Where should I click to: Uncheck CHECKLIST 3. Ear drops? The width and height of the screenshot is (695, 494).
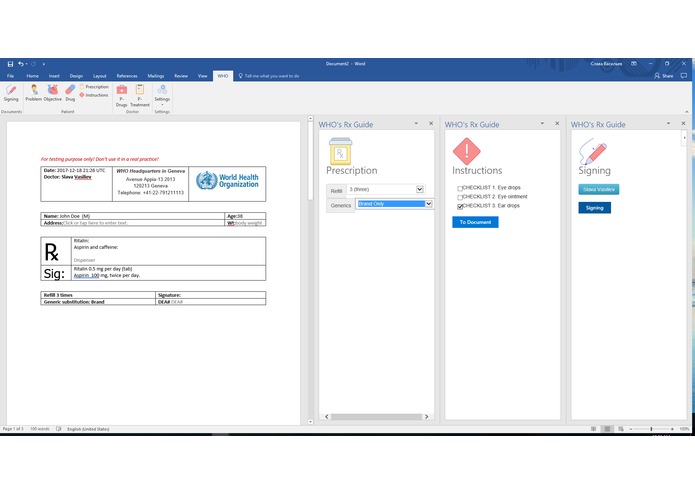point(460,206)
